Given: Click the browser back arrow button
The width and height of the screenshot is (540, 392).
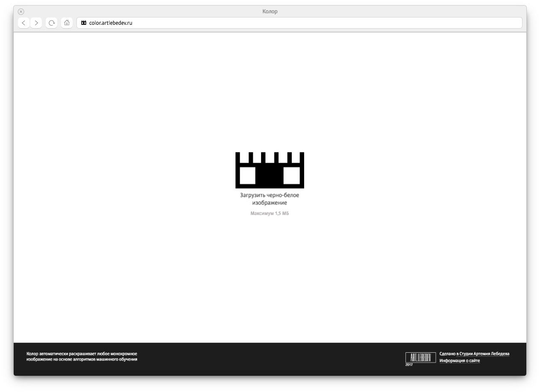Looking at the screenshot, I should [23, 23].
